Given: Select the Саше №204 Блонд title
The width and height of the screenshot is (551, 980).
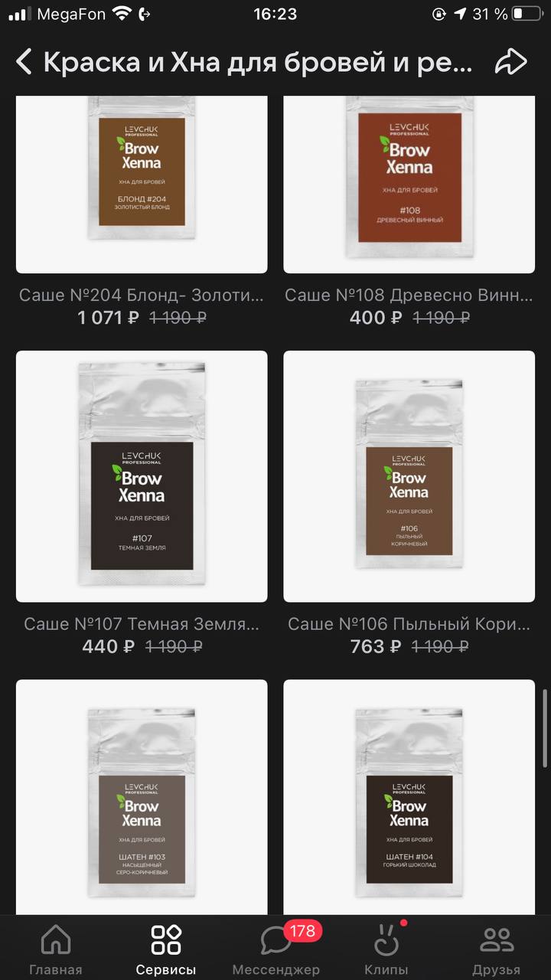Looking at the screenshot, I should 142,295.
